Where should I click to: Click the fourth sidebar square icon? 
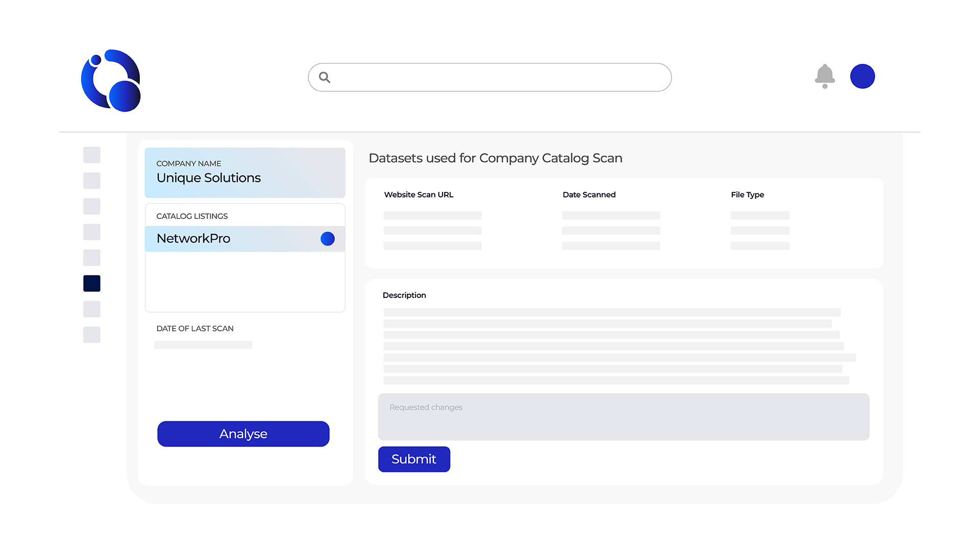tap(92, 232)
